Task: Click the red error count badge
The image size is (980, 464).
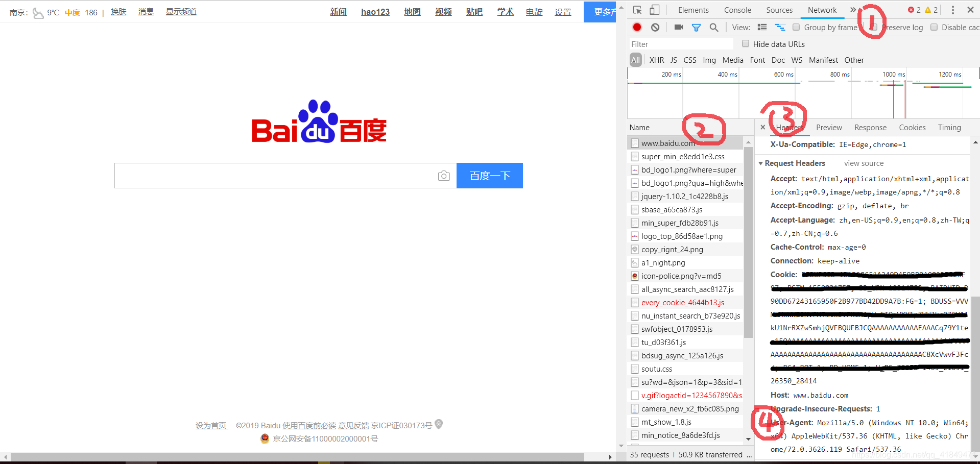Action: click(x=914, y=10)
